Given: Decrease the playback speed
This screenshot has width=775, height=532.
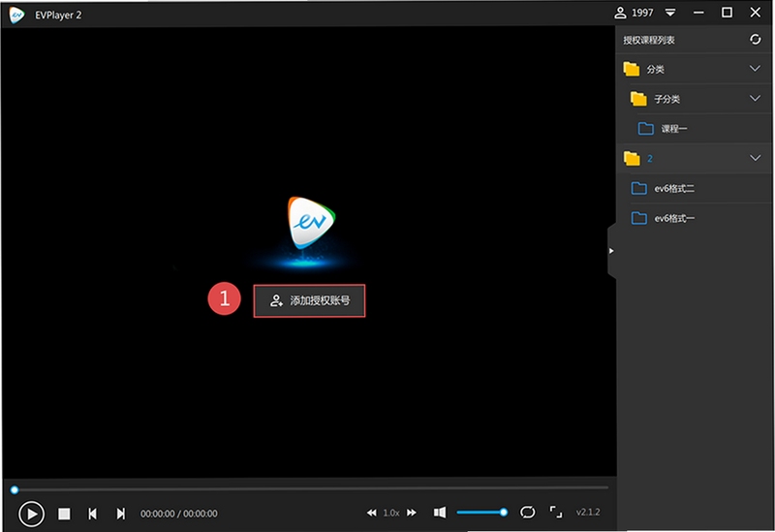Looking at the screenshot, I should click(x=372, y=513).
